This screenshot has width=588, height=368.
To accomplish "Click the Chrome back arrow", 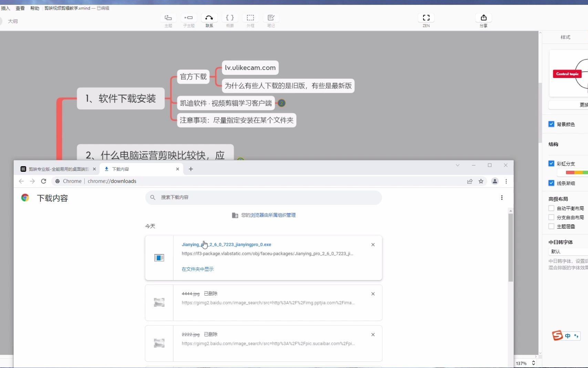I will click(x=21, y=181).
